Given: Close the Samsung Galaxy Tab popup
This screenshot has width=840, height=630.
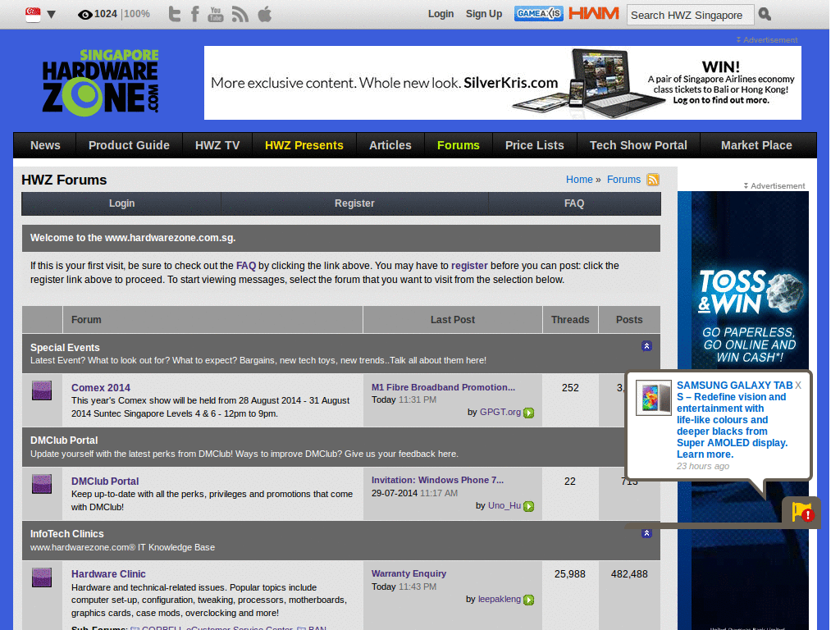Looking at the screenshot, I should [798, 386].
